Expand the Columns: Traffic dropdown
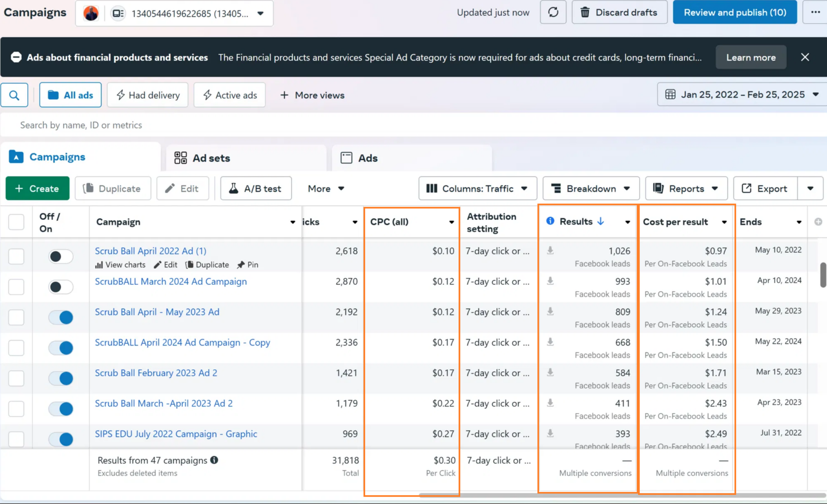827x504 pixels. tap(478, 189)
